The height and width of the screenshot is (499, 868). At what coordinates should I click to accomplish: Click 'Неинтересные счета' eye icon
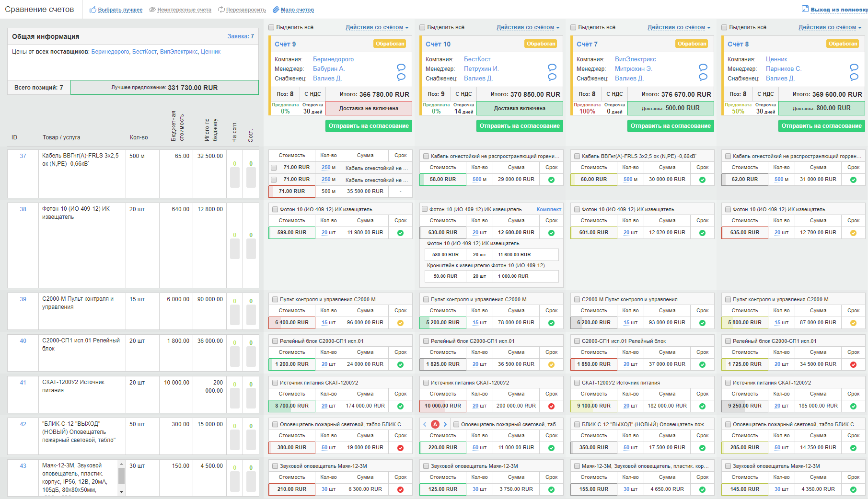(x=152, y=10)
